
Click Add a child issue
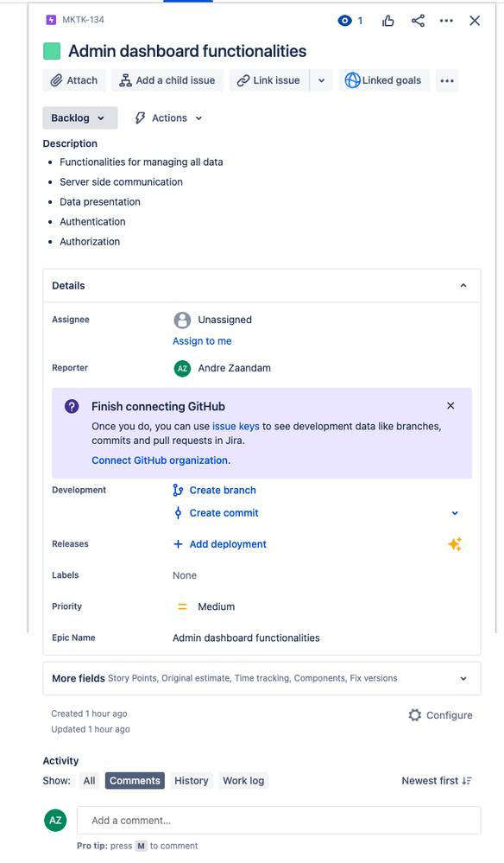[167, 80]
